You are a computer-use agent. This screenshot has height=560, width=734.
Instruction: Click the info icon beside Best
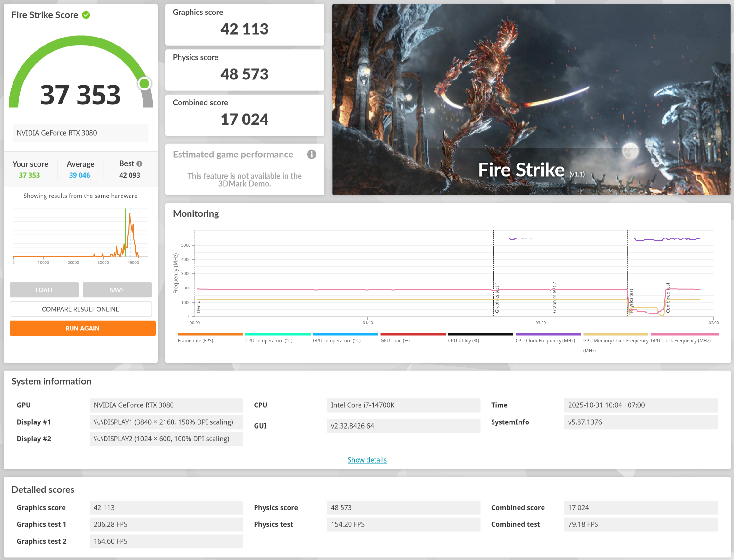[x=139, y=164]
